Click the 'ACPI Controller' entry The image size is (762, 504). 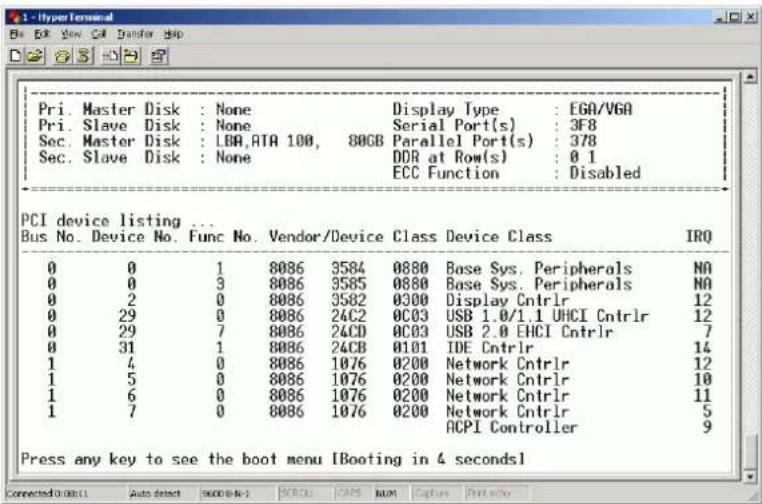pyautogui.click(x=512, y=428)
